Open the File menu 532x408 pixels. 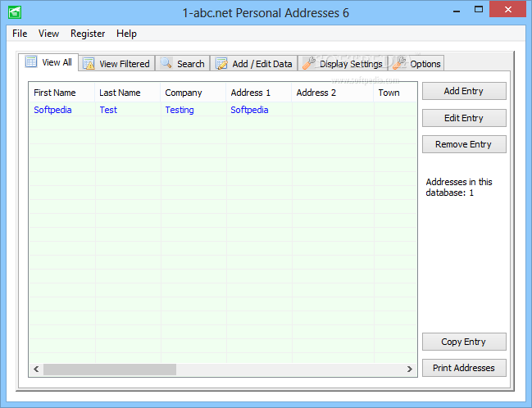(x=20, y=34)
